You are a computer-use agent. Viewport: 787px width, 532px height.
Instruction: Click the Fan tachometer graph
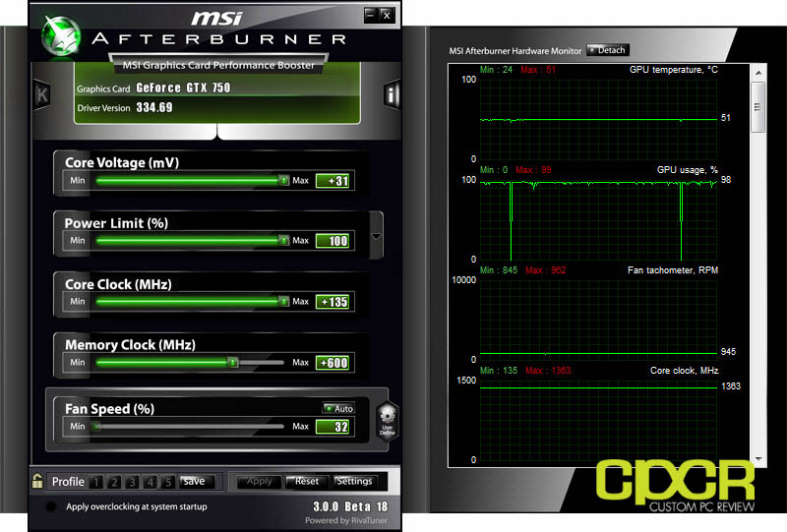598,321
